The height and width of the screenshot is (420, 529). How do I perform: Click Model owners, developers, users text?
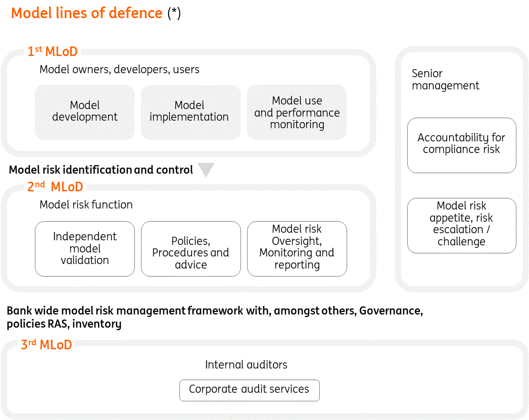[119, 70]
